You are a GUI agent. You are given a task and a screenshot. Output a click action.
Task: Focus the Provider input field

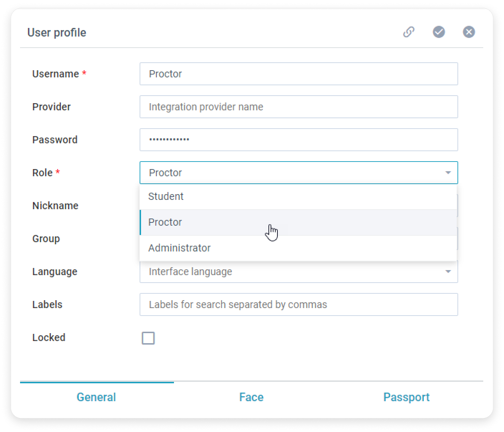point(299,107)
